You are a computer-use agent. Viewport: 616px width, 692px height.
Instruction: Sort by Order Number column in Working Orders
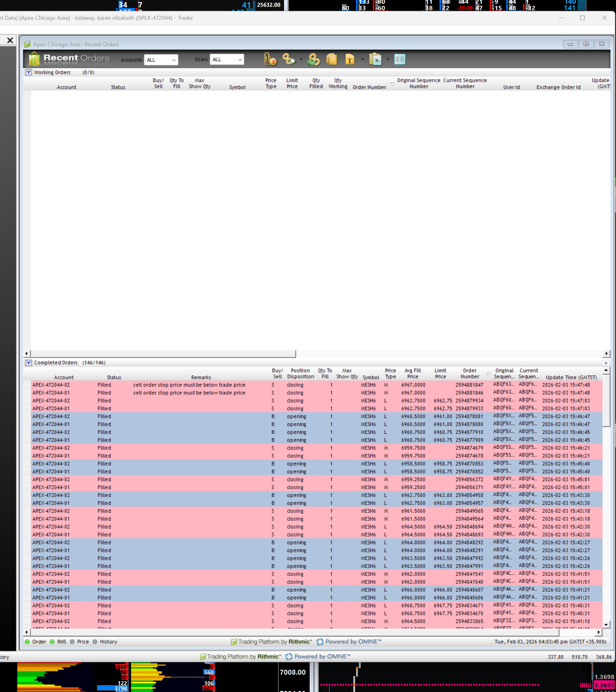click(369, 87)
